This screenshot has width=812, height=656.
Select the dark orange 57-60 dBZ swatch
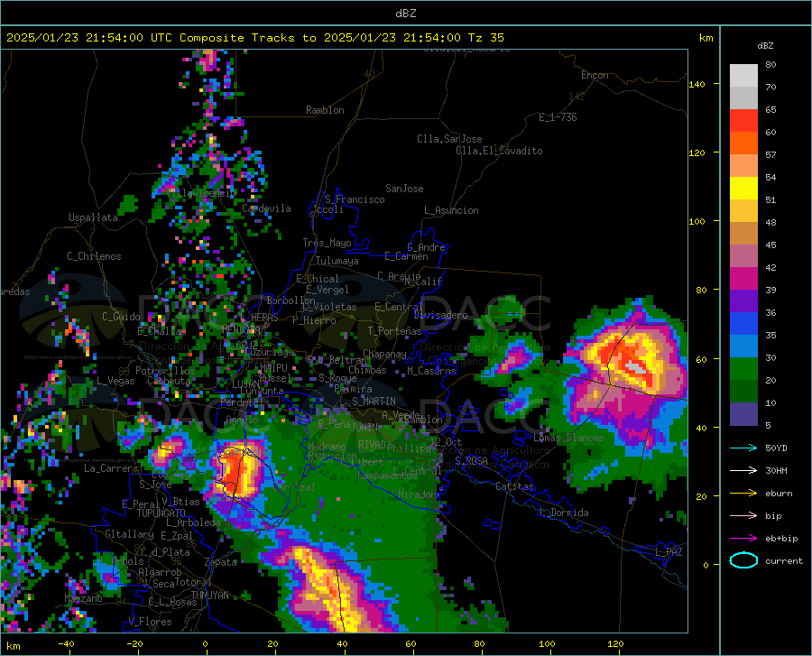pos(743,143)
